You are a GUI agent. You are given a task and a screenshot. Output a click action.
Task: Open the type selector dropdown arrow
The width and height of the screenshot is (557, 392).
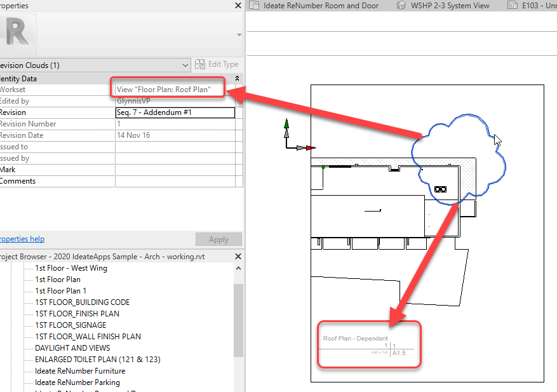point(239,35)
